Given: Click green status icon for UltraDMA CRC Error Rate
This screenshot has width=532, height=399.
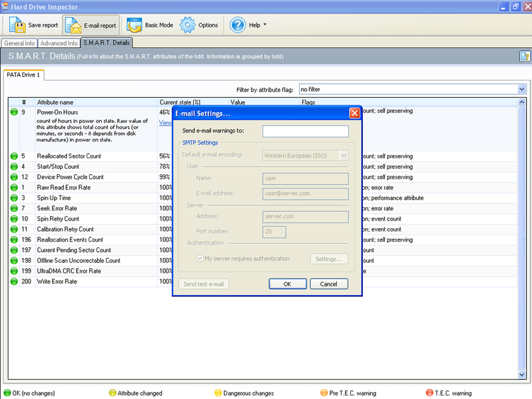Looking at the screenshot, I should tap(14, 271).
